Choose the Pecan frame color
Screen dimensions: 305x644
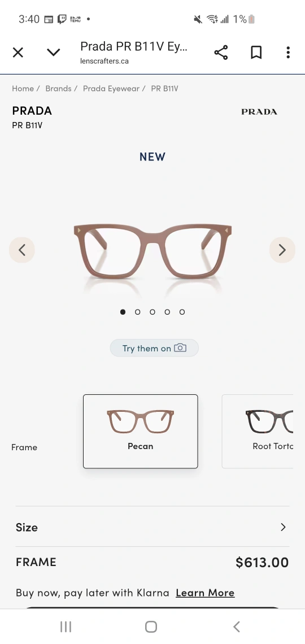pos(141,431)
